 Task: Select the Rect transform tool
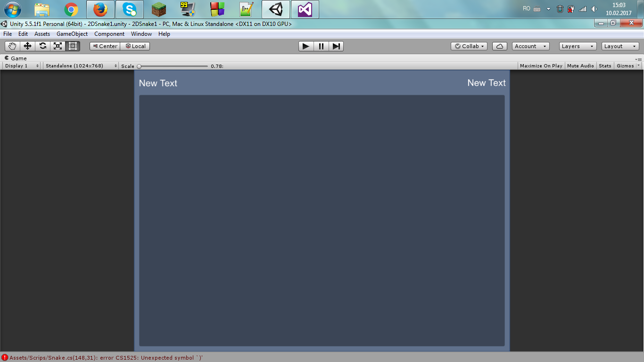point(73,46)
